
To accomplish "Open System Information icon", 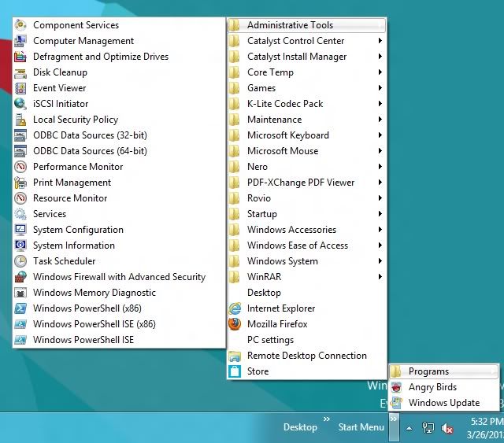I will click(x=20, y=245).
